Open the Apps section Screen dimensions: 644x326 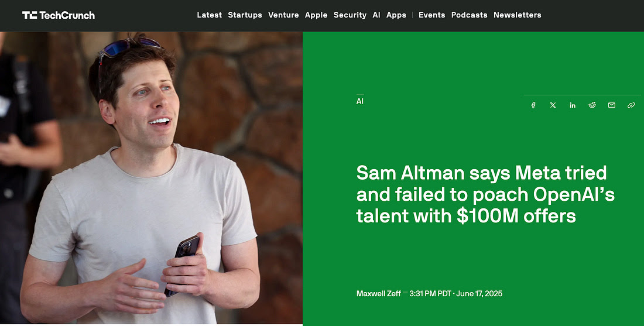[x=396, y=15]
